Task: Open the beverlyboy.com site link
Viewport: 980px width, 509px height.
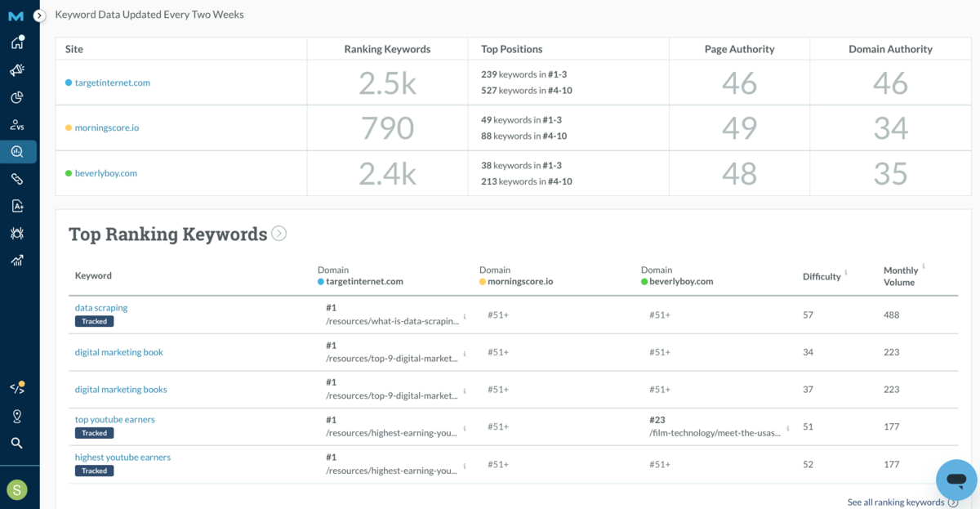Action: click(x=106, y=173)
